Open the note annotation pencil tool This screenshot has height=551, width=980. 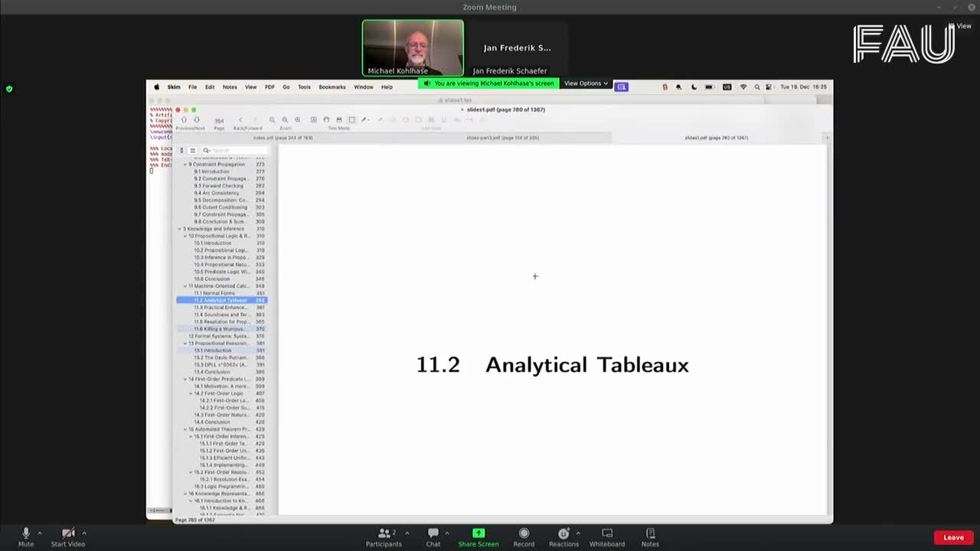click(364, 119)
